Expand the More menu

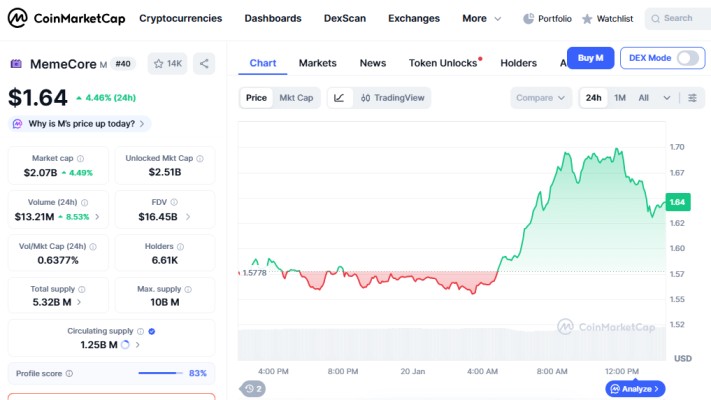coord(482,19)
